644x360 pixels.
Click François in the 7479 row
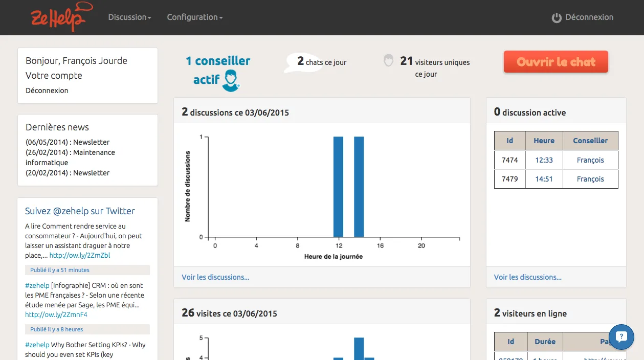(590, 179)
